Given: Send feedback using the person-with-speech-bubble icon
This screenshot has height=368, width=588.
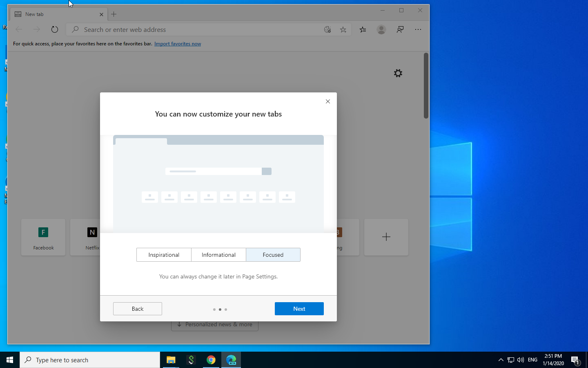Looking at the screenshot, I should point(400,29).
